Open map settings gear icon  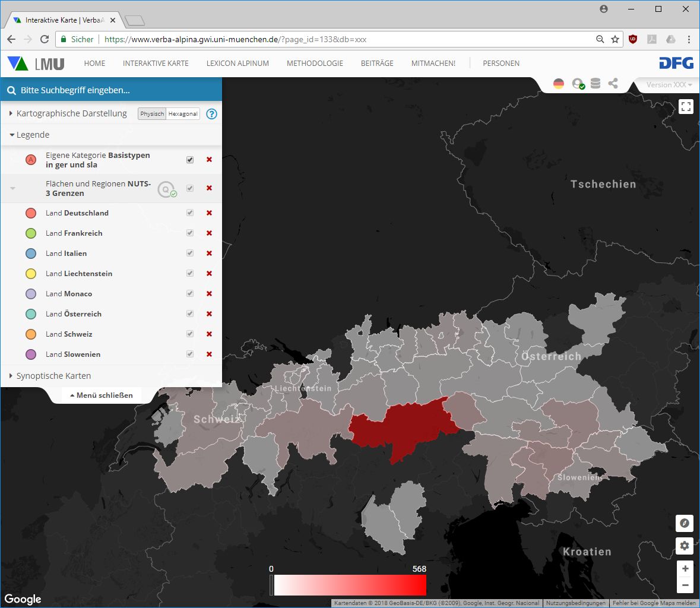685,546
